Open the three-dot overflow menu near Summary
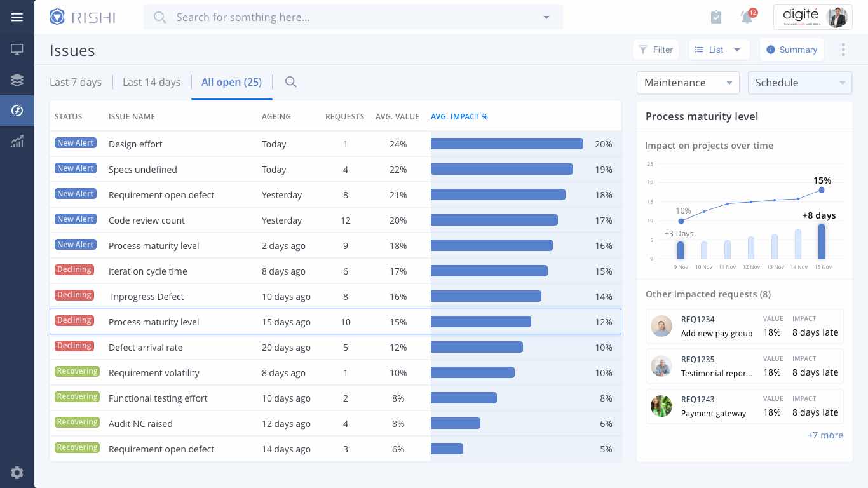This screenshot has height=488, width=868. pyautogui.click(x=843, y=50)
